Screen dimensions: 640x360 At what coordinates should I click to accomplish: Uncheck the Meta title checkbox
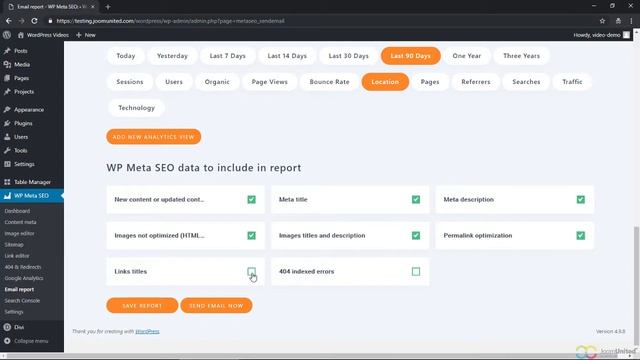pyautogui.click(x=416, y=200)
